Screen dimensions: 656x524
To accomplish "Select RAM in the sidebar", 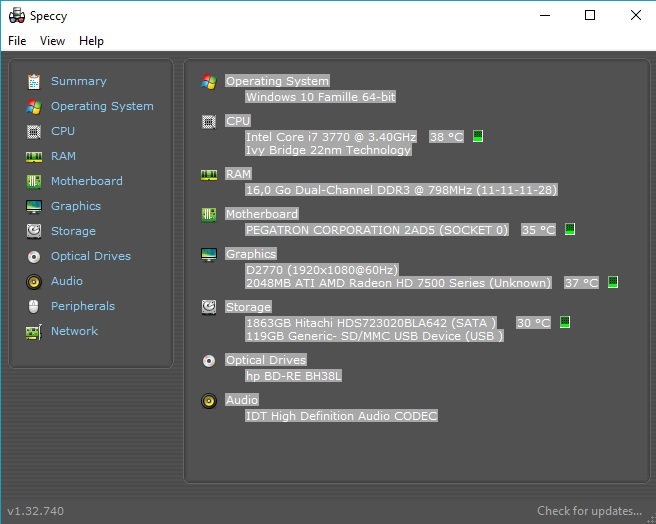I will pos(63,157).
